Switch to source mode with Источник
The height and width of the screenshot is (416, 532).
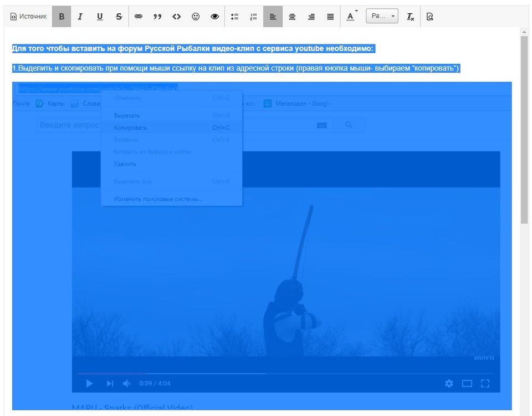pos(29,17)
